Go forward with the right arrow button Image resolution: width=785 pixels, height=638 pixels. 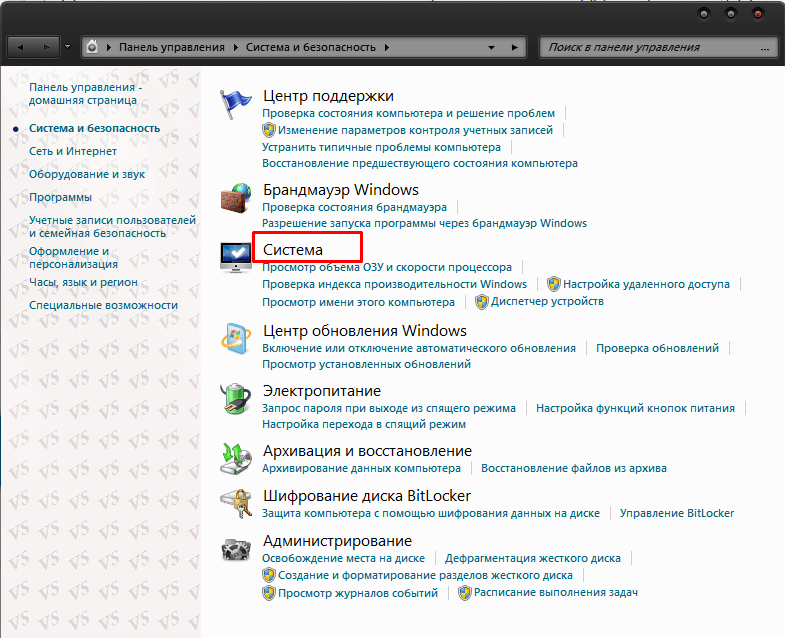coord(47,47)
